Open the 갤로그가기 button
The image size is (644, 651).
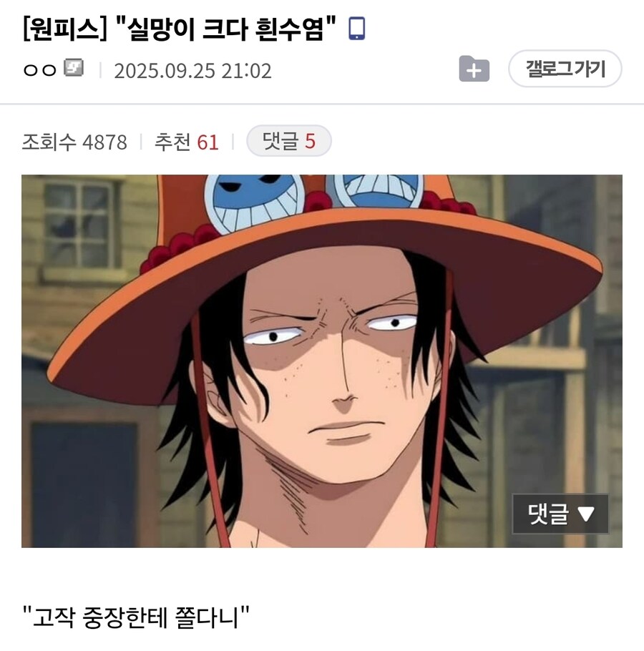click(565, 69)
